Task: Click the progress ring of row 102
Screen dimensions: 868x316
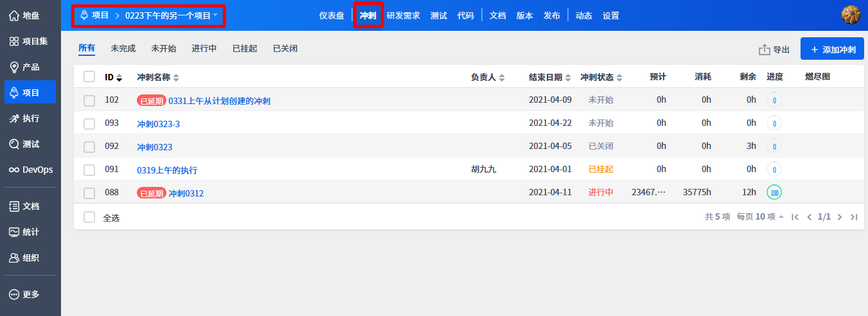Action: (x=774, y=100)
